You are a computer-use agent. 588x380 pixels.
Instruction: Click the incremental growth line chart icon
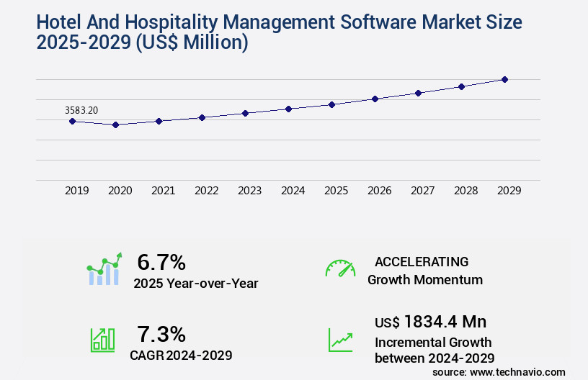click(340, 340)
